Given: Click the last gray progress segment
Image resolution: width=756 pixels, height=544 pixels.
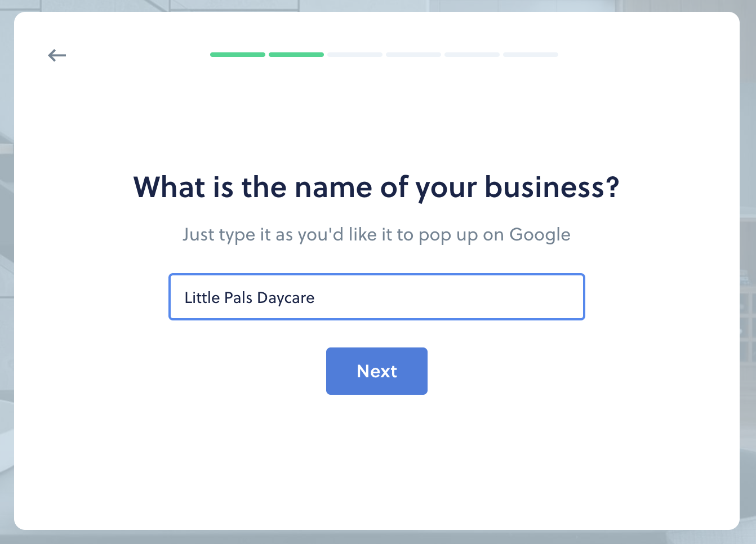Looking at the screenshot, I should tap(531, 55).
